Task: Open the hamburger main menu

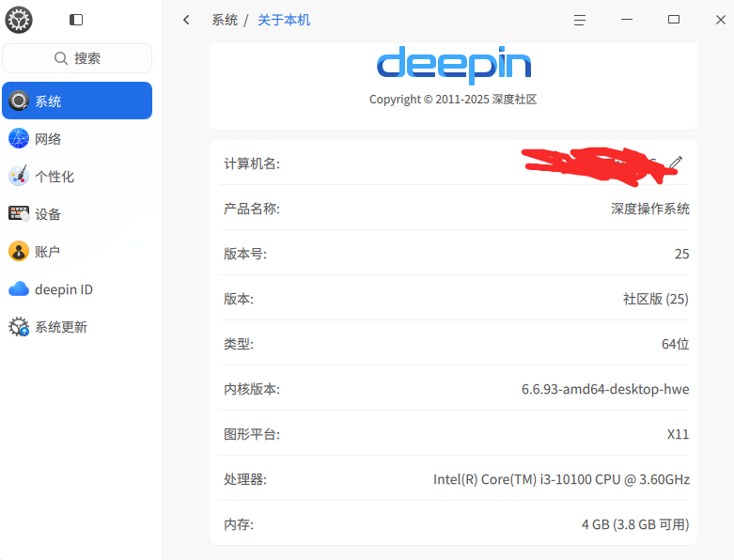Action: 580,20
